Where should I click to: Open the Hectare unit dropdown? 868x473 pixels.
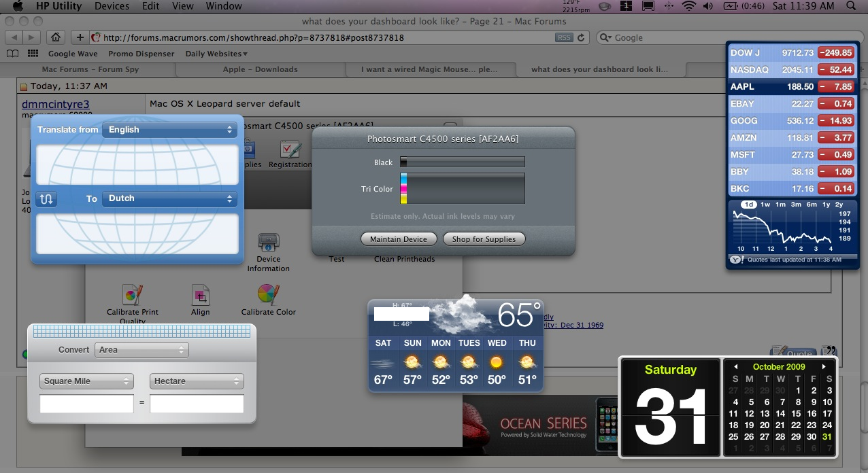pos(197,381)
